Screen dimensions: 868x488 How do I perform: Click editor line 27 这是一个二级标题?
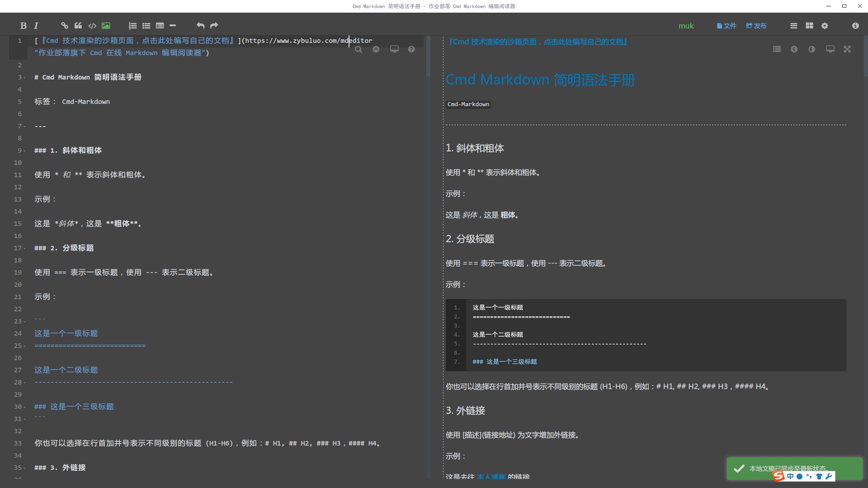click(x=66, y=370)
